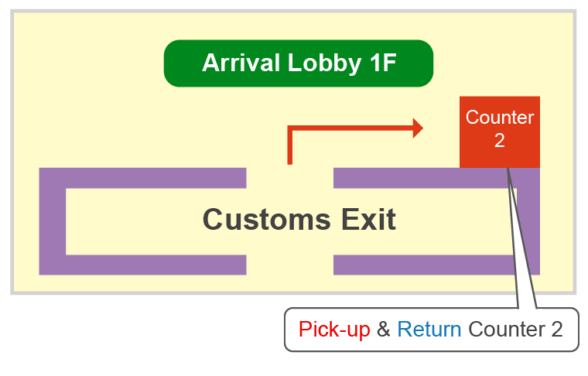Screen dimensions: 588x376
Task: Click the Customs Exit text
Action: click(299, 220)
